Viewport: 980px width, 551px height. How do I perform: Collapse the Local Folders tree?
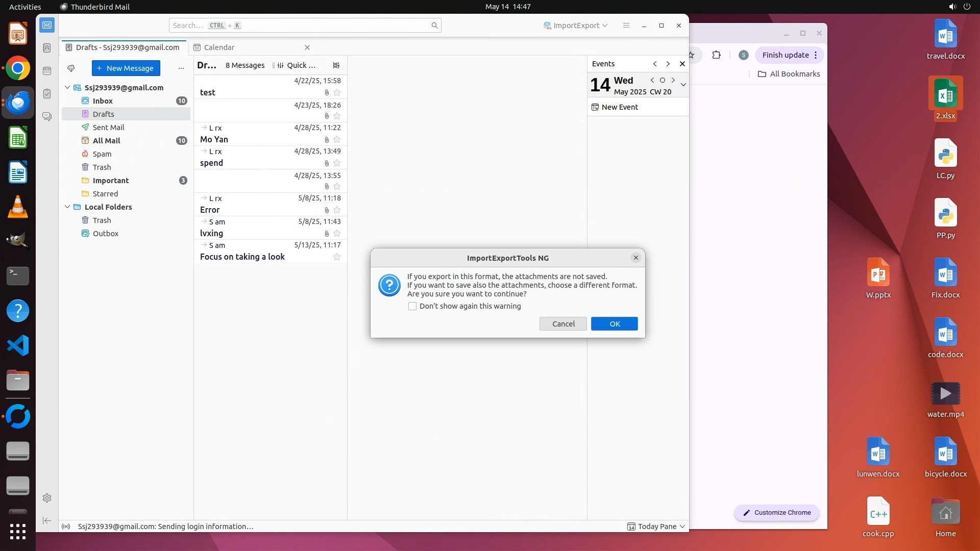pyautogui.click(x=67, y=207)
